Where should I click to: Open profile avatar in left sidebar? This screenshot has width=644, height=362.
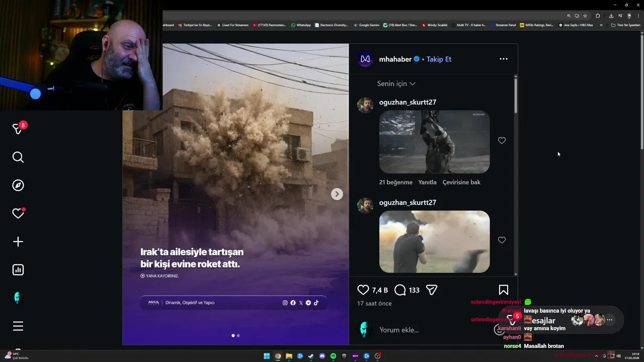(x=18, y=298)
